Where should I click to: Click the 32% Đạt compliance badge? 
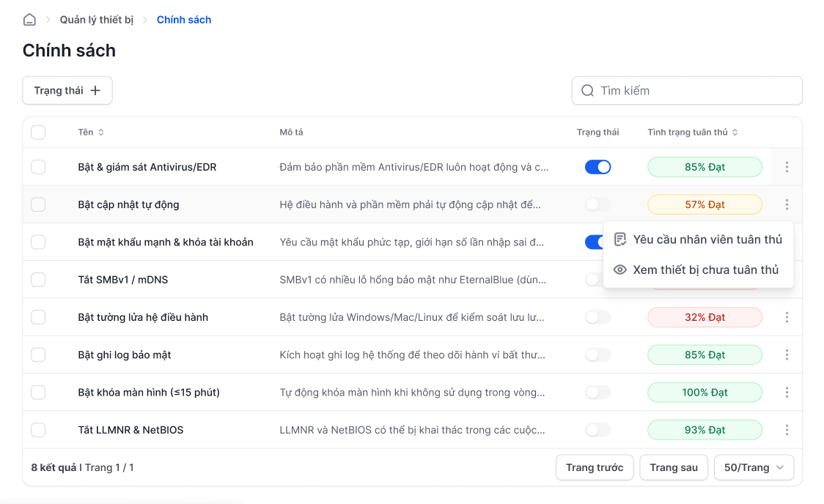[705, 317]
